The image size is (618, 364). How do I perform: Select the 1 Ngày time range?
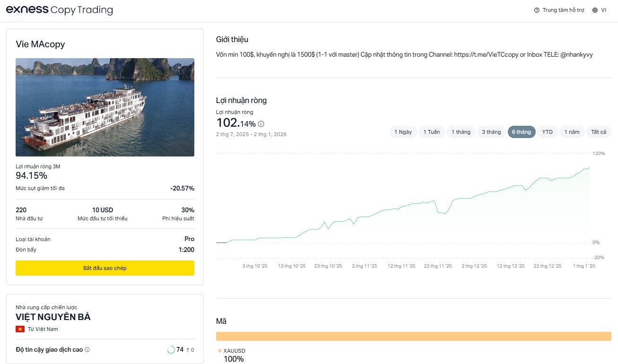pos(403,132)
